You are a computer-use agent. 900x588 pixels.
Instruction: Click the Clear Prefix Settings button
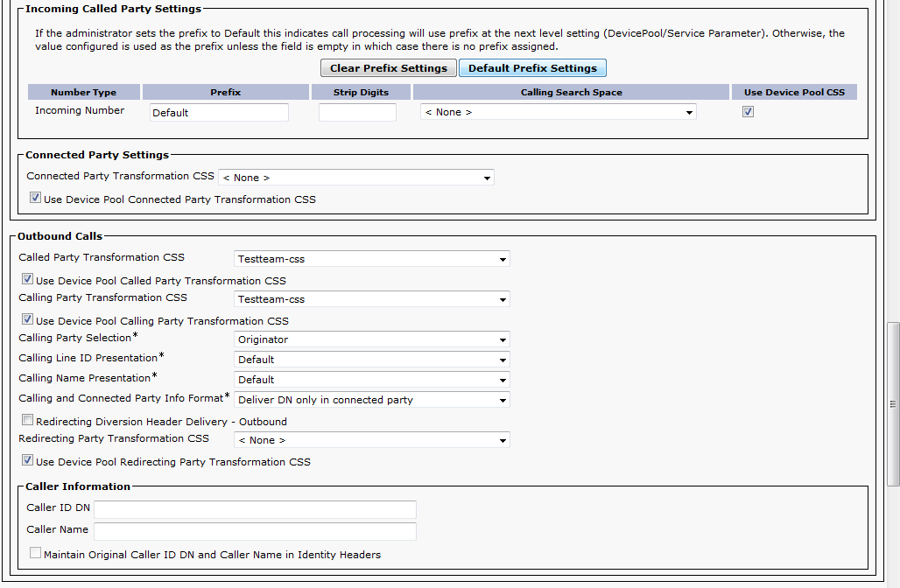(x=389, y=68)
